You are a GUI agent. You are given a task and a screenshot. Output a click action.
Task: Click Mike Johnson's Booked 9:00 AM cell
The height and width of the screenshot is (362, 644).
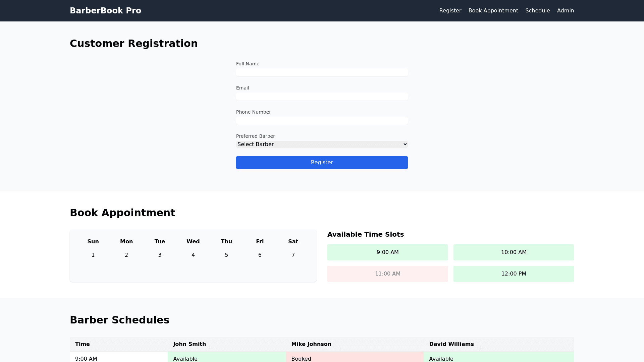[355, 358]
